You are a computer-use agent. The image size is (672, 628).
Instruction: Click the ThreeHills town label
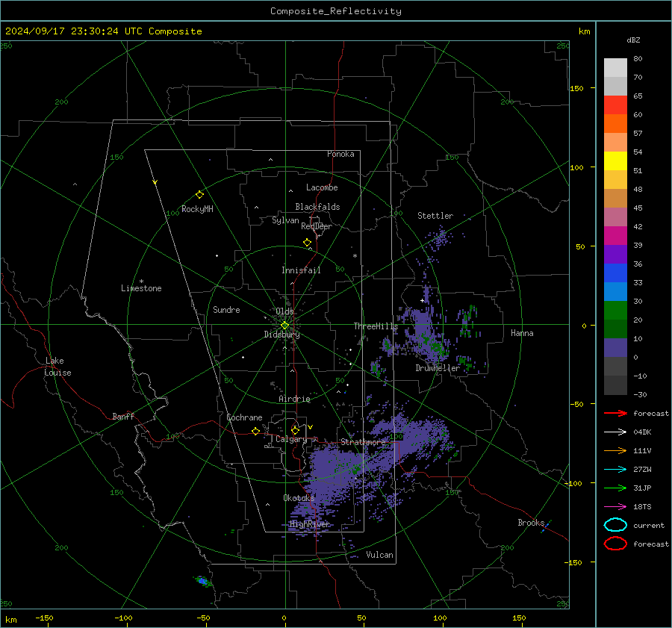[x=376, y=326]
